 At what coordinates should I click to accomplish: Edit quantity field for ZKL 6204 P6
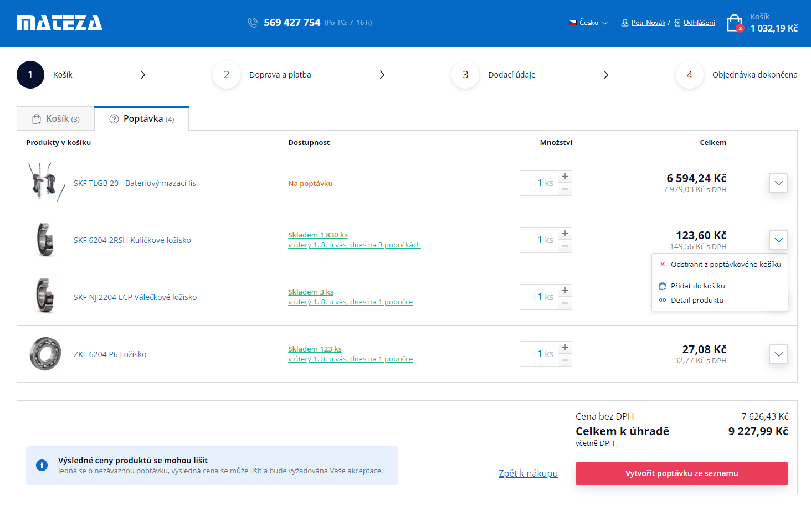539,354
